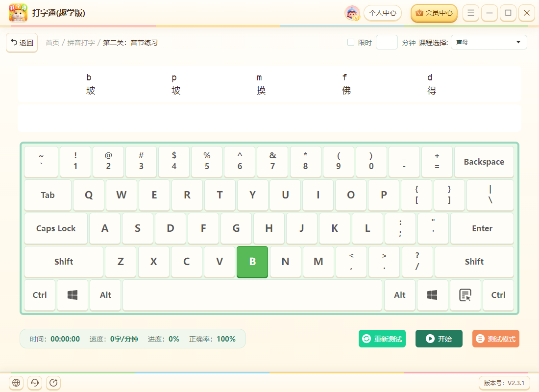
Task: Click the syllable d 得
Action: click(x=431, y=85)
